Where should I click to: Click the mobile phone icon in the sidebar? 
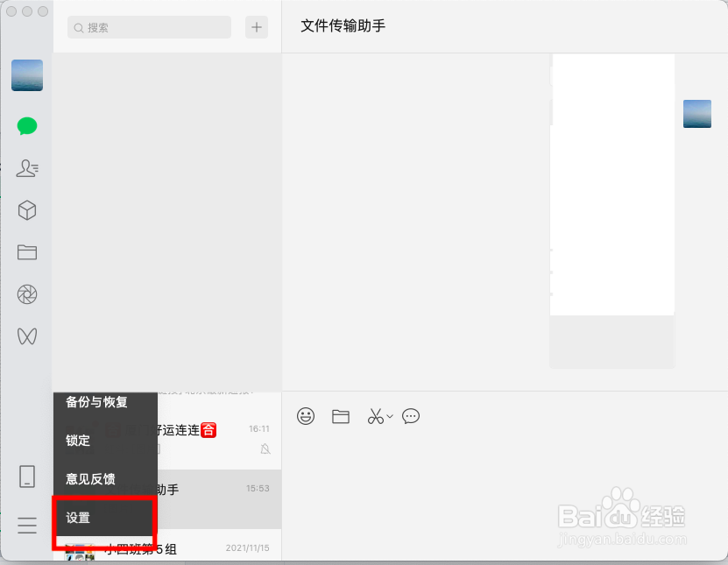click(26, 475)
